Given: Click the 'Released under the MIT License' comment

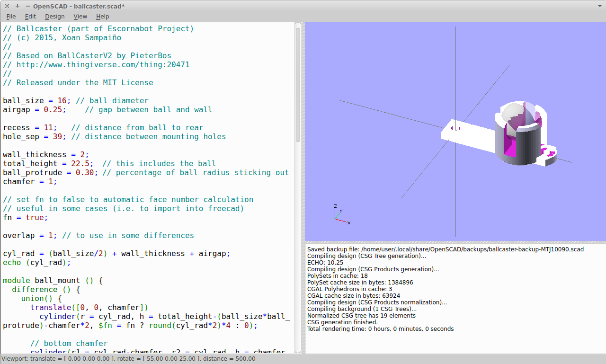Looking at the screenshot, I should [x=78, y=83].
